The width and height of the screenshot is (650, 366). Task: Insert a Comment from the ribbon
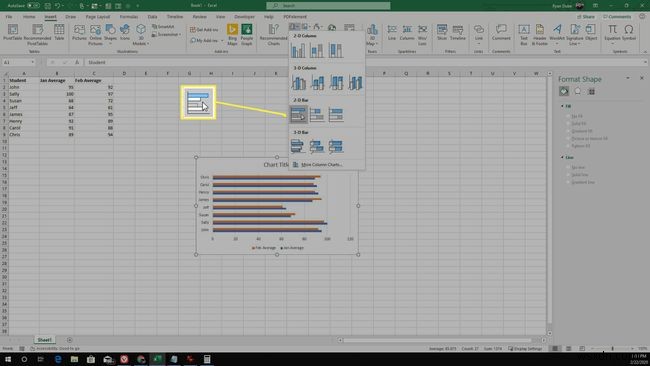(x=501, y=32)
